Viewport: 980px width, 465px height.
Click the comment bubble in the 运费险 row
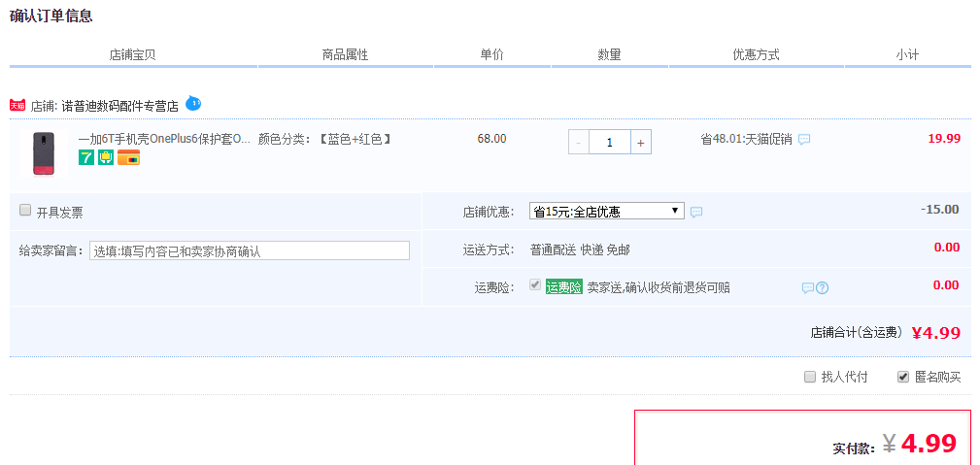click(808, 287)
